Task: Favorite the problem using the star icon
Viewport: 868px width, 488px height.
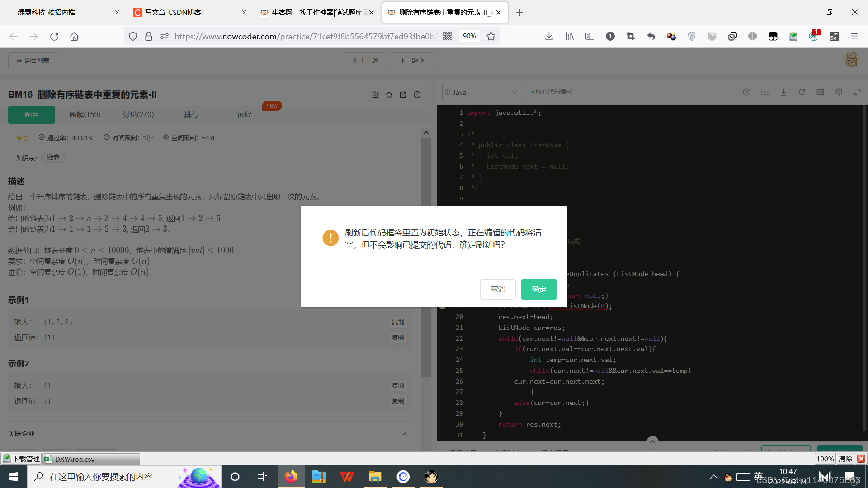Action: click(389, 94)
